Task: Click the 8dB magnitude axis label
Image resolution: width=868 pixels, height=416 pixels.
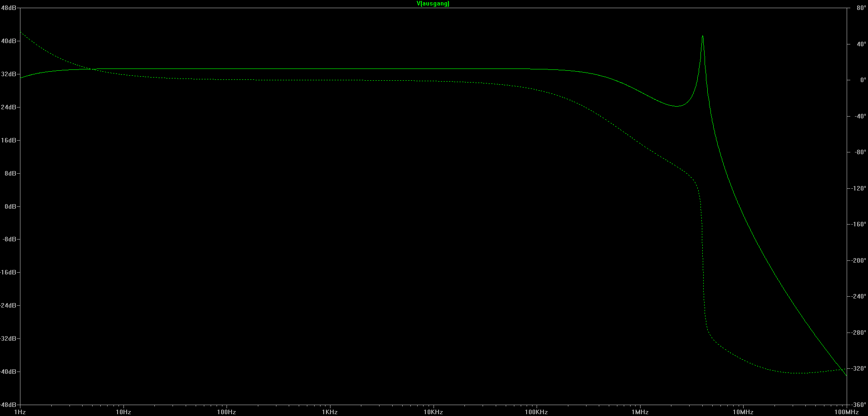Action: click(10, 173)
